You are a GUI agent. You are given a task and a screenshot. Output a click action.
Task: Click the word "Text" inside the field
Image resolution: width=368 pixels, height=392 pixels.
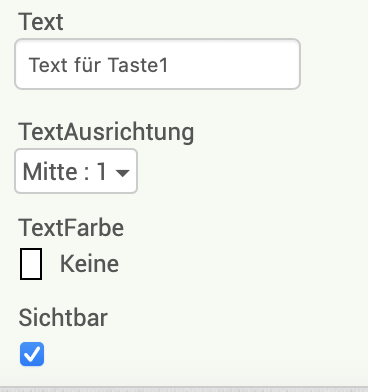click(48, 65)
